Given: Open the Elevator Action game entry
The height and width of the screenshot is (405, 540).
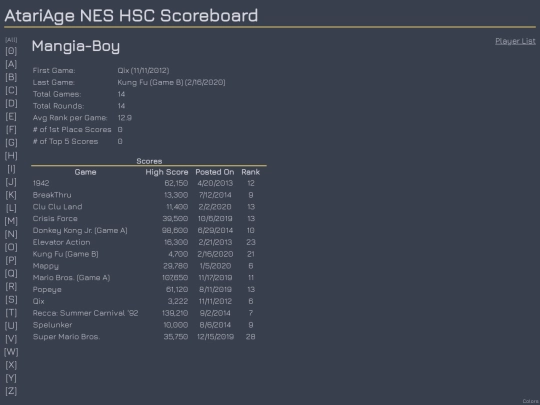Looking at the screenshot, I should (x=61, y=242).
